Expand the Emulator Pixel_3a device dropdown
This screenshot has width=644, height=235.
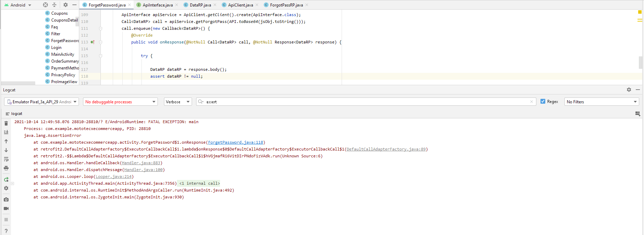[41, 102]
